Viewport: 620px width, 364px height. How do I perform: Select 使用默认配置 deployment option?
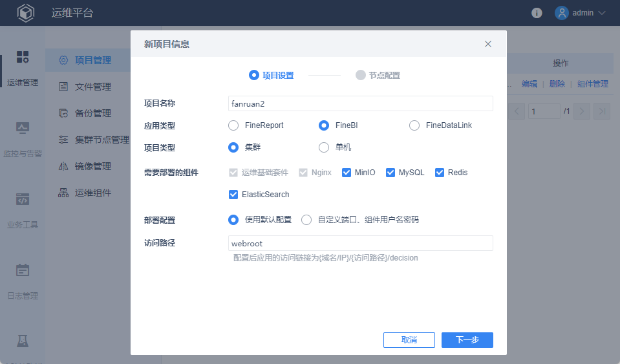[x=233, y=220]
